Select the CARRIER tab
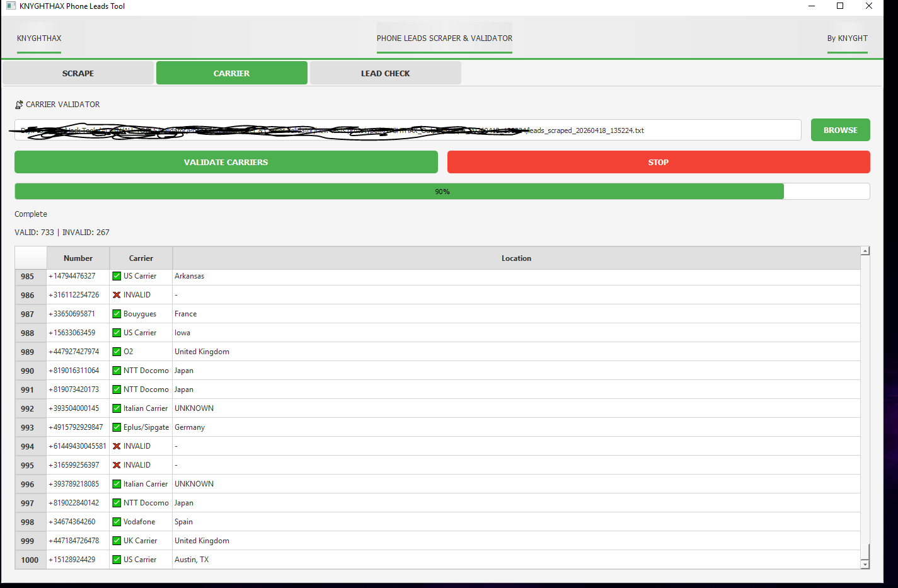The image size is (898, 588). (231, 73)
